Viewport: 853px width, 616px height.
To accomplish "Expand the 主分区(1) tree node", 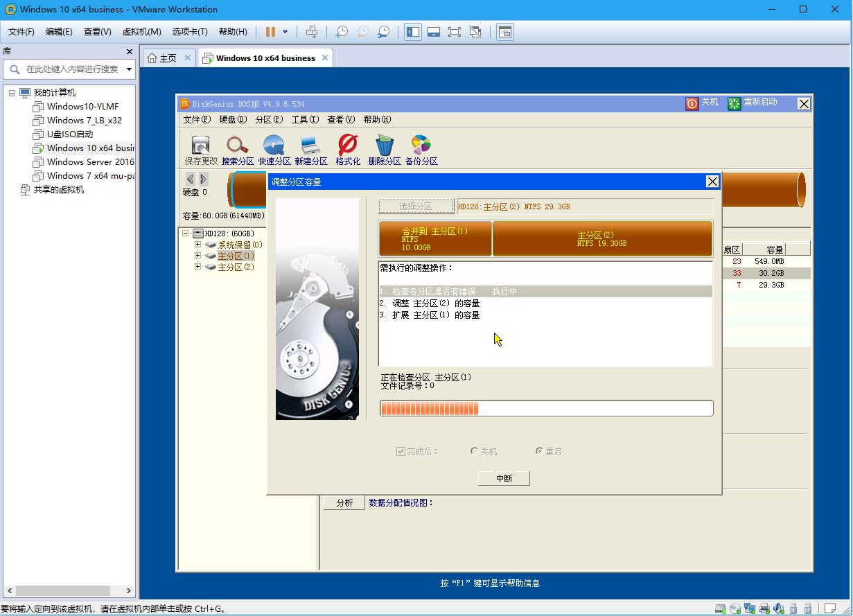I will tap(197, 256).
